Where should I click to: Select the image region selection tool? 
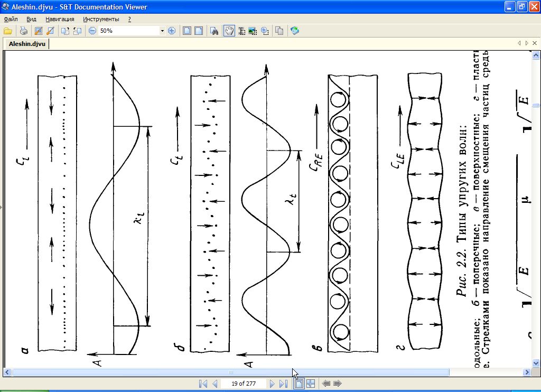pos(253,31)
